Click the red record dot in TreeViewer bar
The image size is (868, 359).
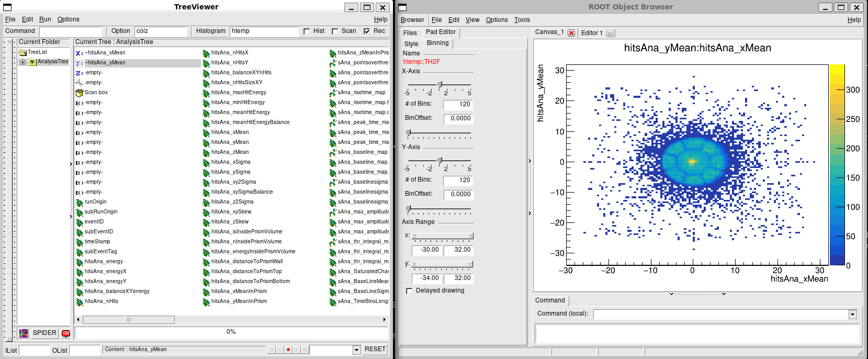[288, 350]
